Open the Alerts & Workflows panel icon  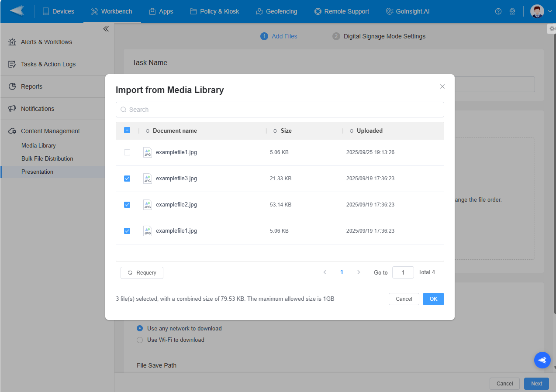12,41
